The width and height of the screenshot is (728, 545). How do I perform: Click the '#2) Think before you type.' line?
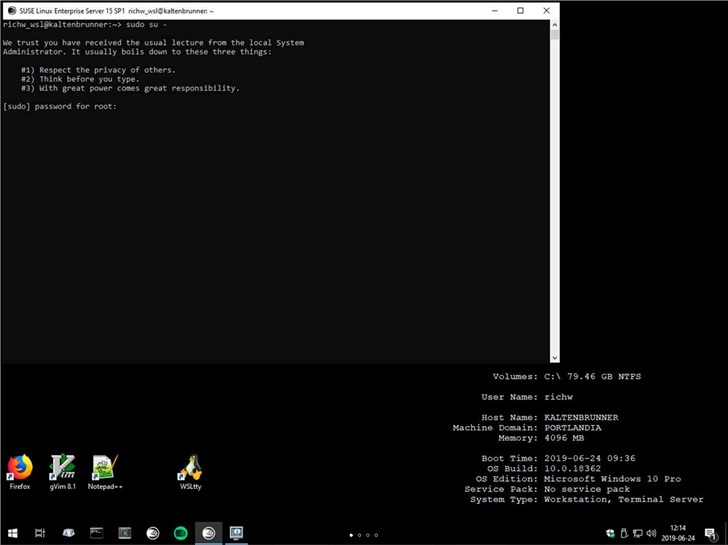(80, 79)
